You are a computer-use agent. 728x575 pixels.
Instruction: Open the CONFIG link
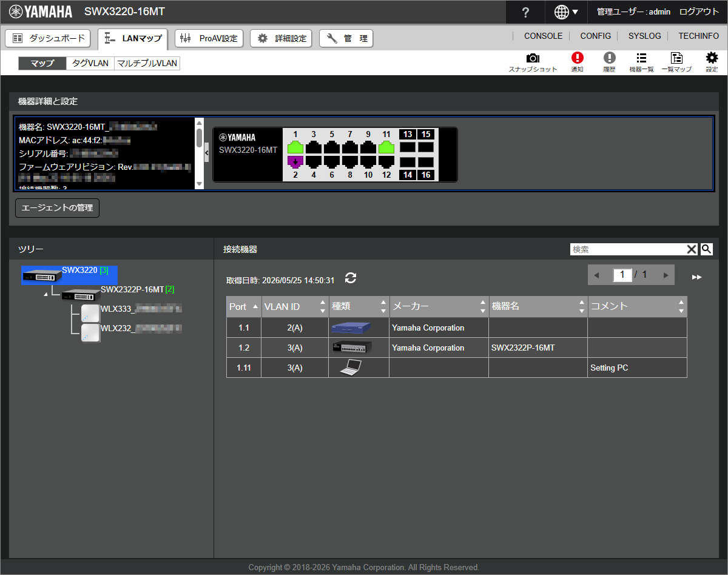(596, 36)
